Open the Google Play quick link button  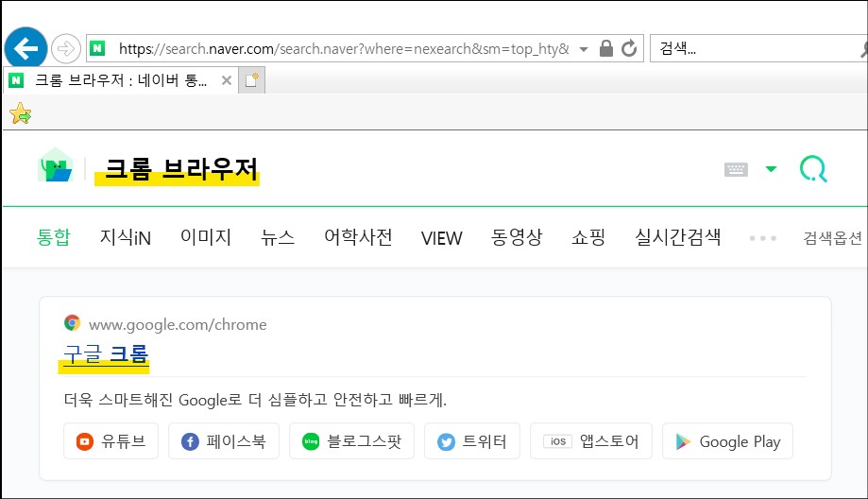pos(727,440)
